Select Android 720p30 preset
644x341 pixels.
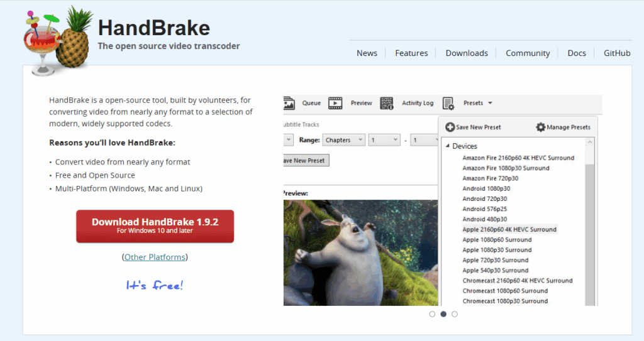(x=485, y=198)
